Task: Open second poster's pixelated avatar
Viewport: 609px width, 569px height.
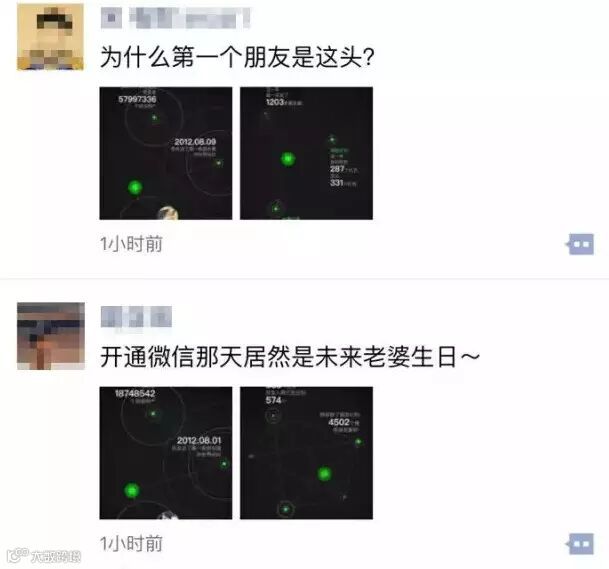Action: pyautogui.click(x=51, y=336)
